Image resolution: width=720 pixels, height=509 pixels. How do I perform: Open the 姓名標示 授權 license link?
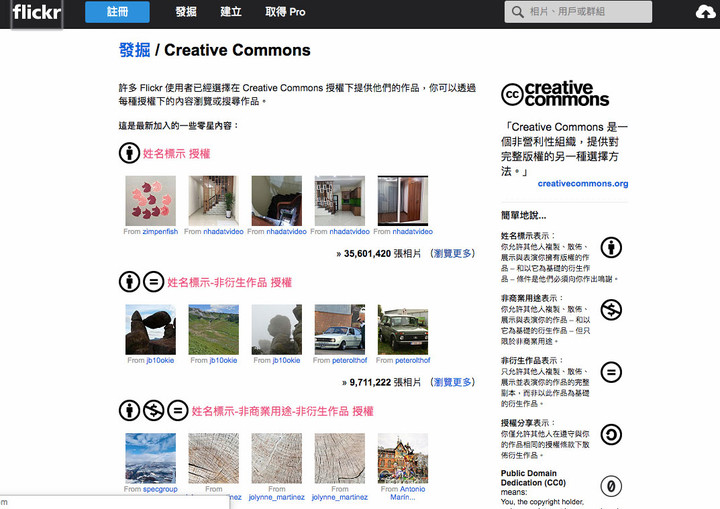coord(176,153)
